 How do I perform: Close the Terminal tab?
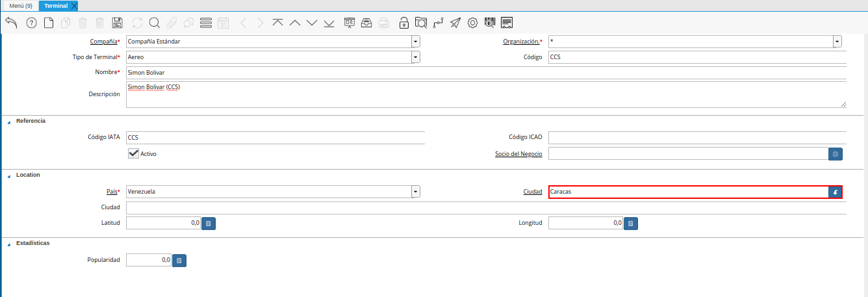[74, 6]
